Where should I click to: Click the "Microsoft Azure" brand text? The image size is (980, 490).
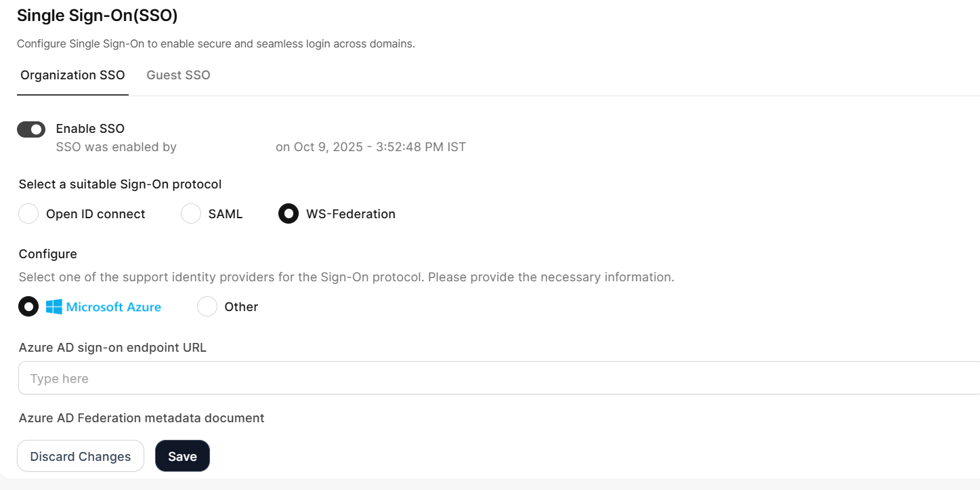(114, 307)
